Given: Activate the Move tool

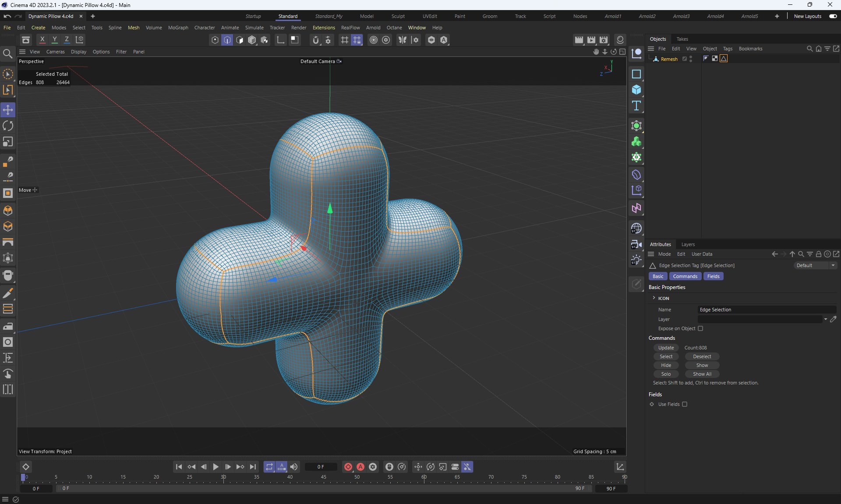Looking at the screenshot, I should coord(8,110).
